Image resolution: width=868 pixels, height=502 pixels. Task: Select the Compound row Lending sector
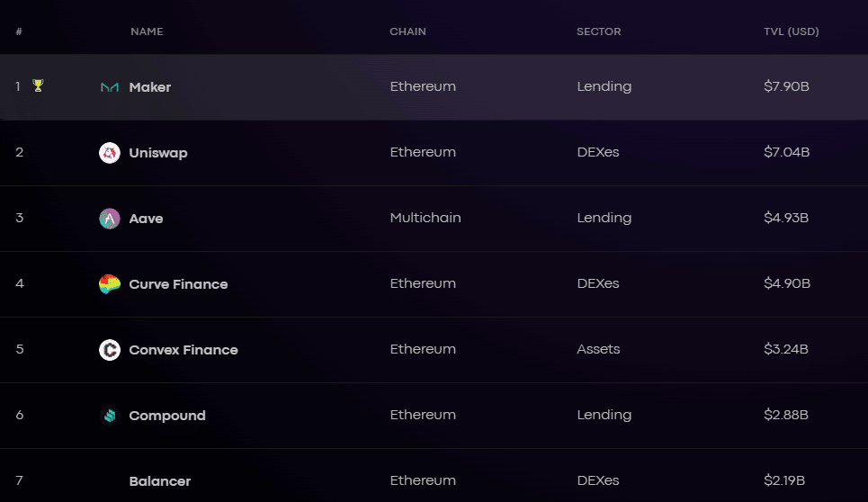(604, 415)
